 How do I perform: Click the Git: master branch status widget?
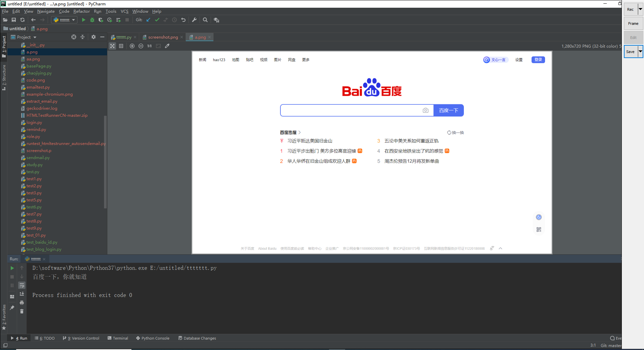(610, 345)
